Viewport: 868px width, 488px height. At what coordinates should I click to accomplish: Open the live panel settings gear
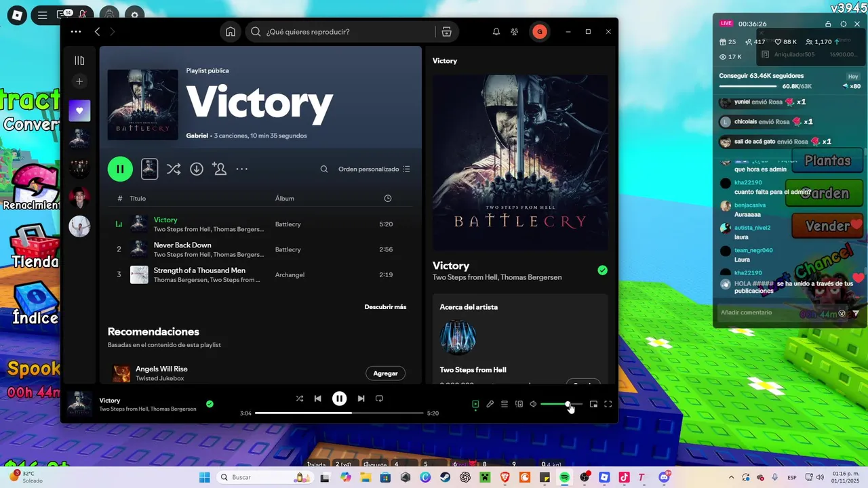[844, 24]
